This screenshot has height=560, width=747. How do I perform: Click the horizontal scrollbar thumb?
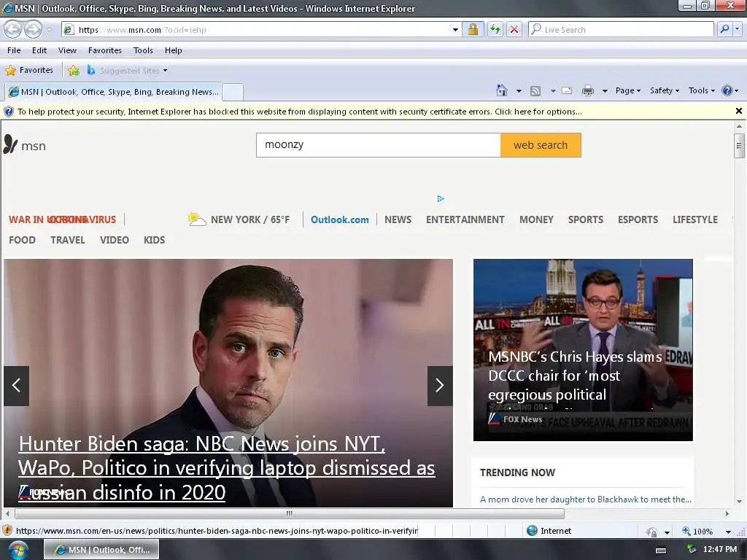click(x=289, y=513)
